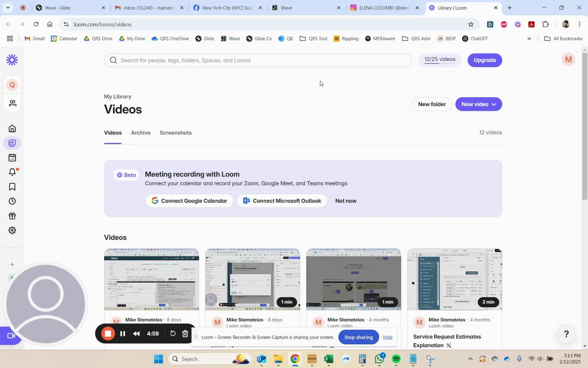Bookmark this page with the star icon
The width and height of the screenshot is (588, 368).
(470, 24)
